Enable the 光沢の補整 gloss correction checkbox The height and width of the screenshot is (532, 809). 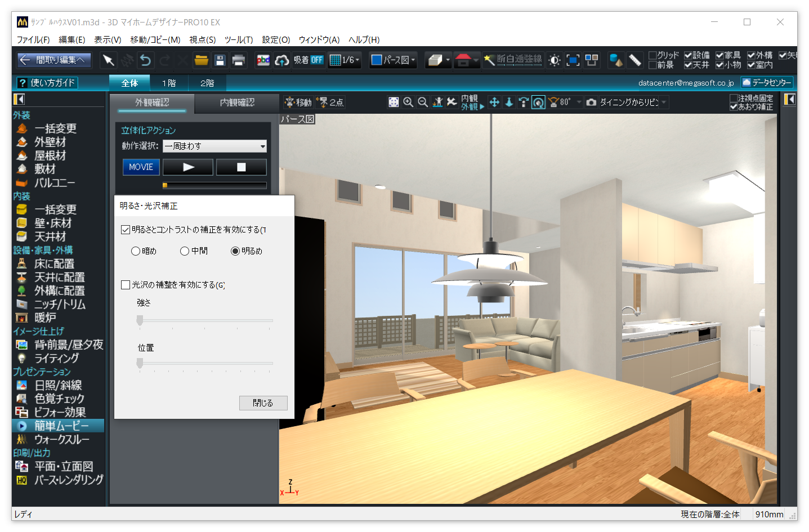(126, 285)
